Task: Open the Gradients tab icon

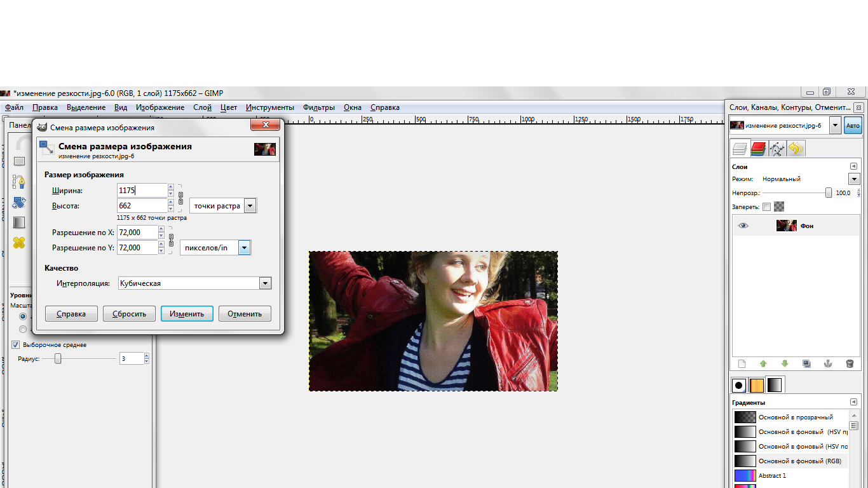Action: click(x=775, y=385)
